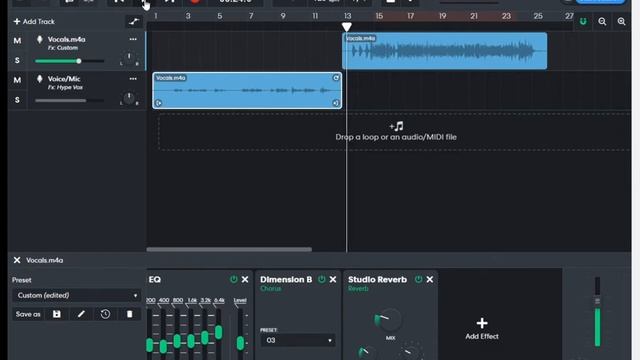Image resolution: width=640 pixels, height=360 pixels.
Task: Click the Voice/Mic track pan knob
Action: pyautogui.click(x=129, y=98)
